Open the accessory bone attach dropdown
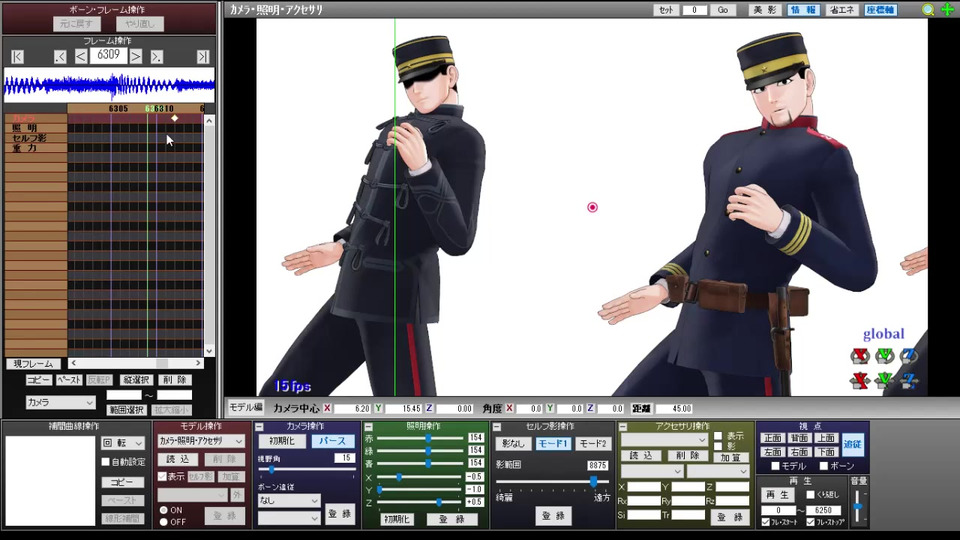This screenshot has width=960, height=540. pyautogui.click(x=718, y=471)
